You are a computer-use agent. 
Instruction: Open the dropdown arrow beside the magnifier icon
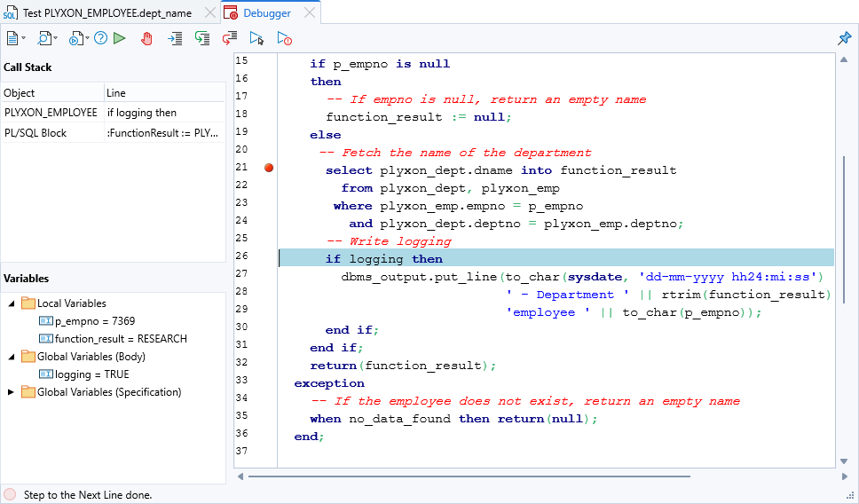pos(55,39)
